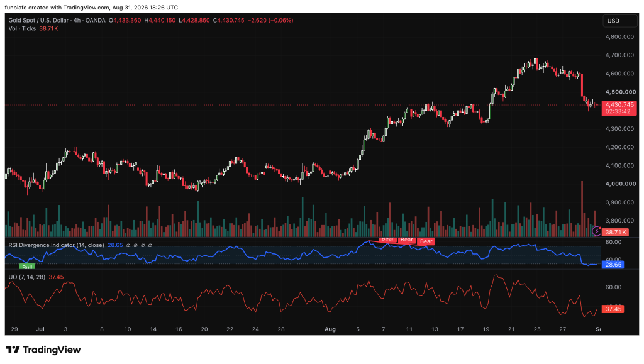Viewport: 644px width, 364px height.
Task: Click the 4,200.000 price axis label
Action: pos(619,147)
